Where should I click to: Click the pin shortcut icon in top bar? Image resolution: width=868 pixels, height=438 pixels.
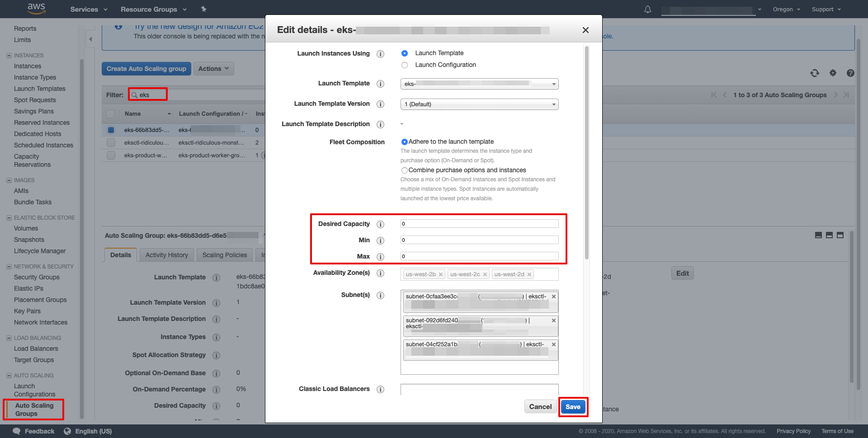pos(203,9)
